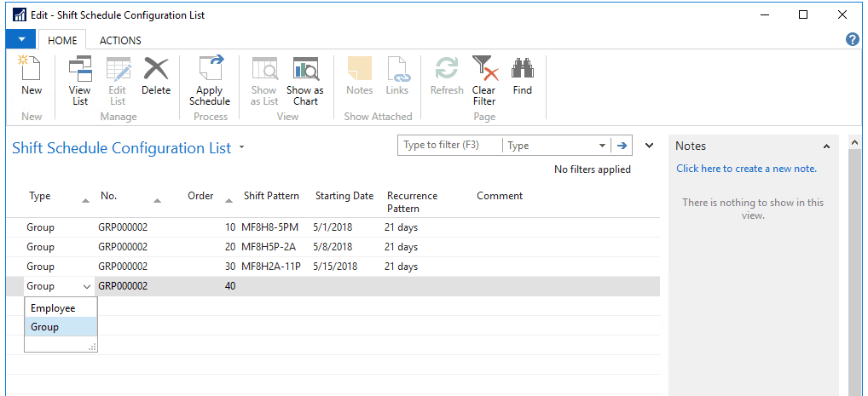Image resolution: width=868 pixels, height=396 pixels.
Task: Select Show as Chart view
Action: click(304, 81)
